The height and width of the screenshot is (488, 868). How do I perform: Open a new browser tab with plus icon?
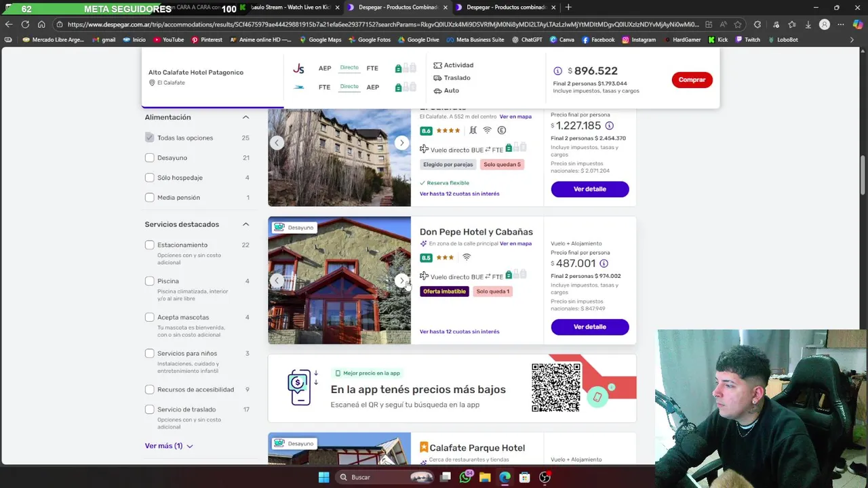pyautogui.click(x=568, y=7)
